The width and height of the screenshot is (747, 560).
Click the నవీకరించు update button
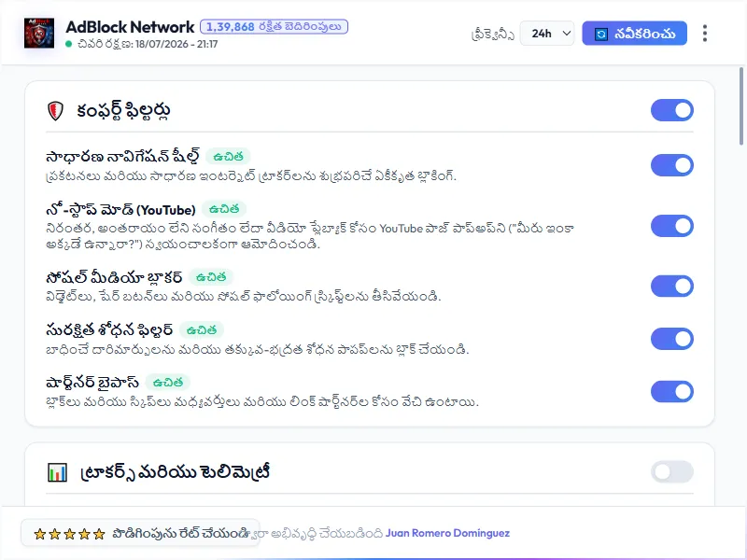tap(634, 34)
